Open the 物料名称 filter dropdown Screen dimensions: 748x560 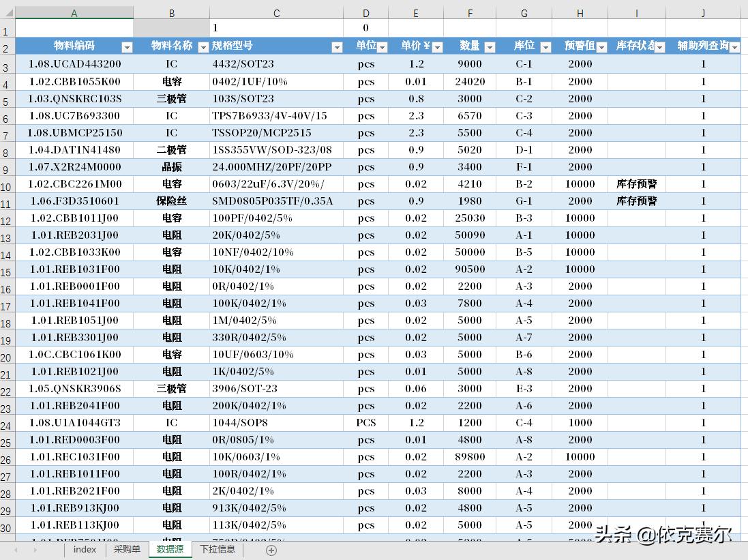(x=203, y=46)
